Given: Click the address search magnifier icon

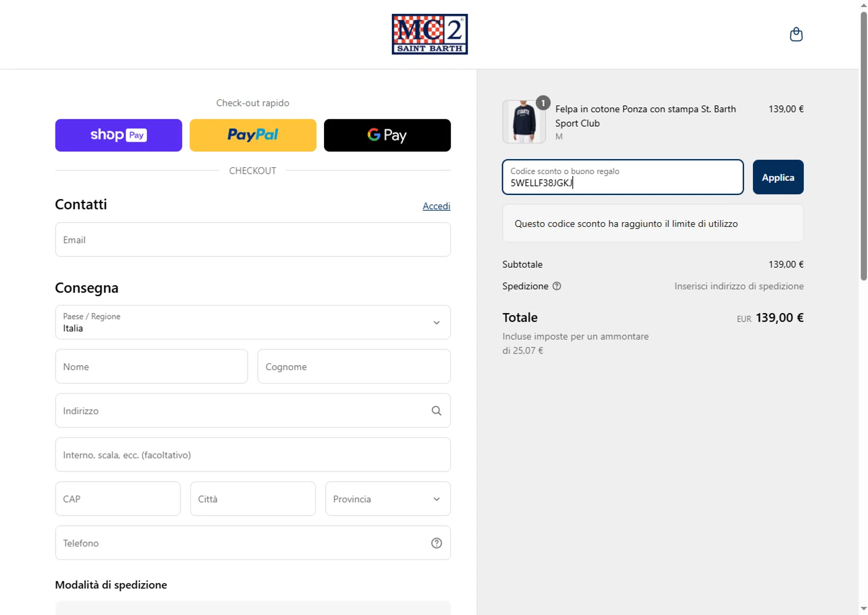Looking at the screenshot, I should pyautogui.click(x=436, y=411).
